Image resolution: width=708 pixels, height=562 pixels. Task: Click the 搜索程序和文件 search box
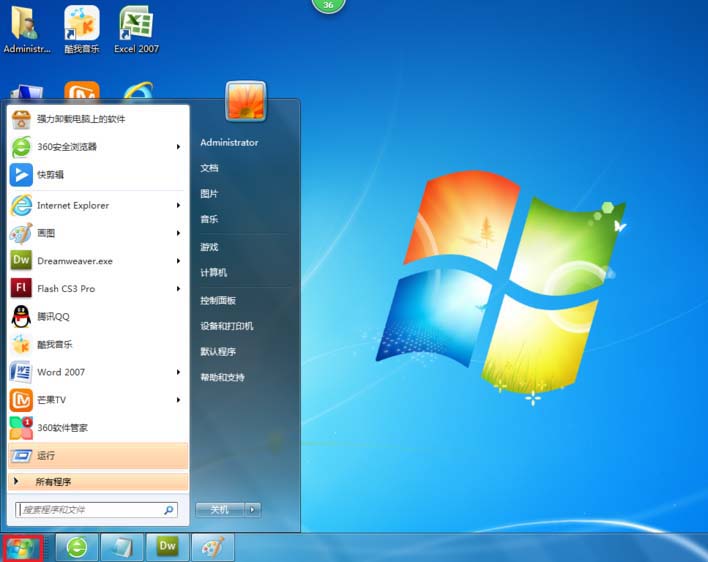tap(96, 510)
